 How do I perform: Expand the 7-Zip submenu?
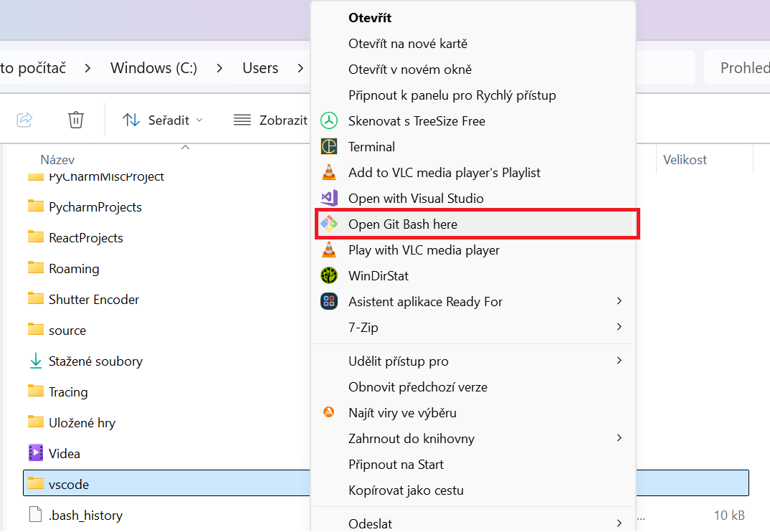619,327
